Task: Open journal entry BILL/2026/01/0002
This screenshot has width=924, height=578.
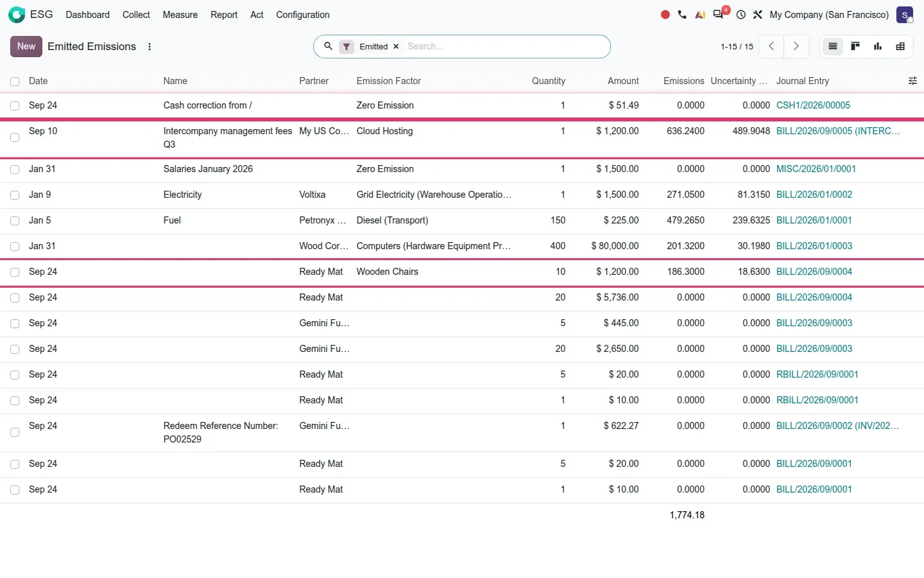Action: click(x=814, y=195)
